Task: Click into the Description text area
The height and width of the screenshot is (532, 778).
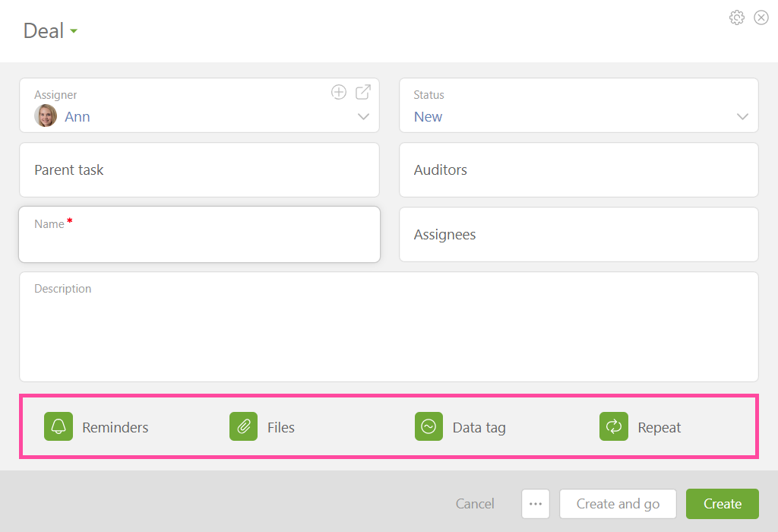Action: click(x=389, y=327)
